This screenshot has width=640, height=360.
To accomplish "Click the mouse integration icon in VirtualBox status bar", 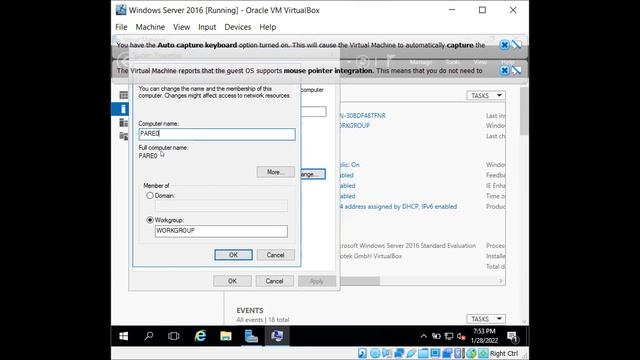I will click(471, 353).
